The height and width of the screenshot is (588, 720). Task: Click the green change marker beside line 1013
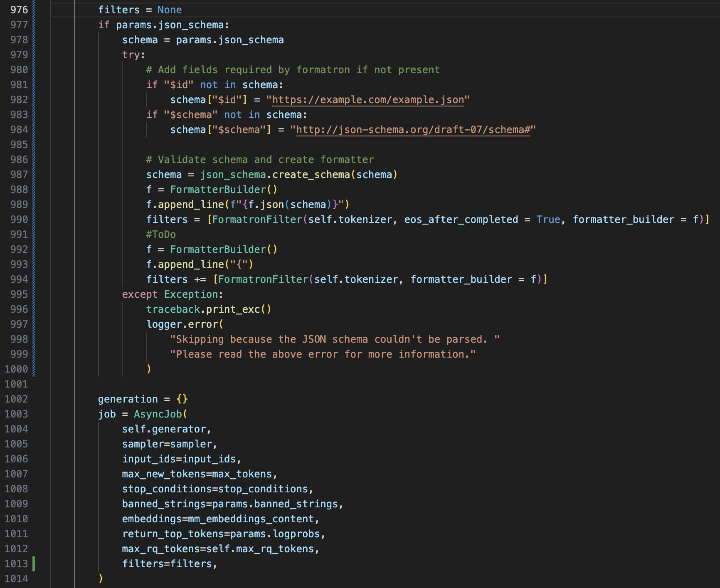(34, 564)
